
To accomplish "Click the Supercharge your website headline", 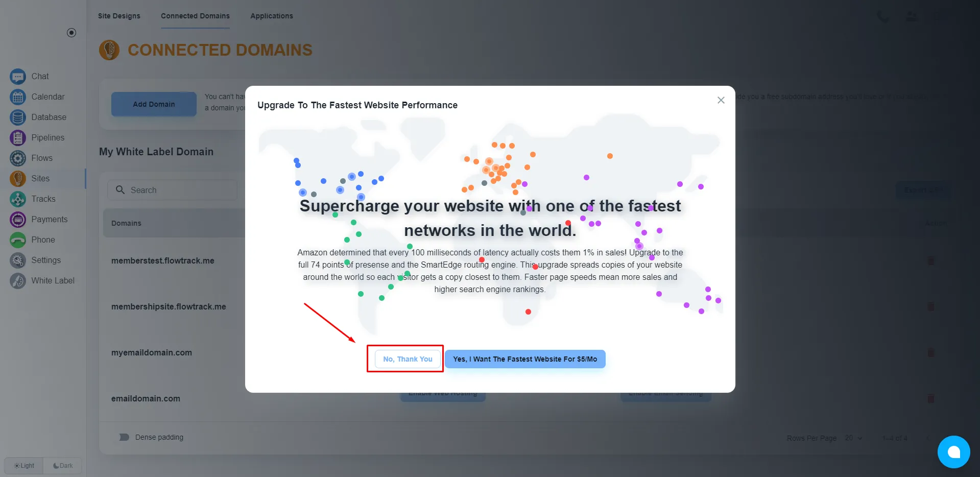I will click(490, 218).
